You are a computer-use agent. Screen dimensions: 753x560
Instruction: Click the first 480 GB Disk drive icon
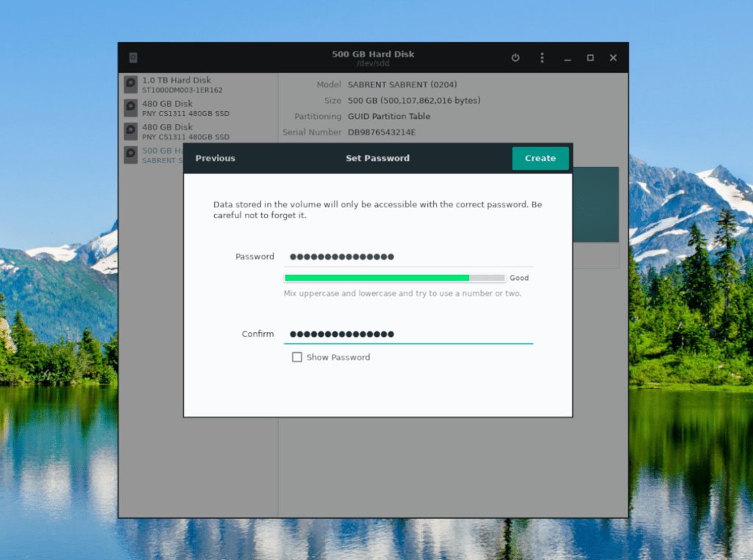tap(130, 107)
